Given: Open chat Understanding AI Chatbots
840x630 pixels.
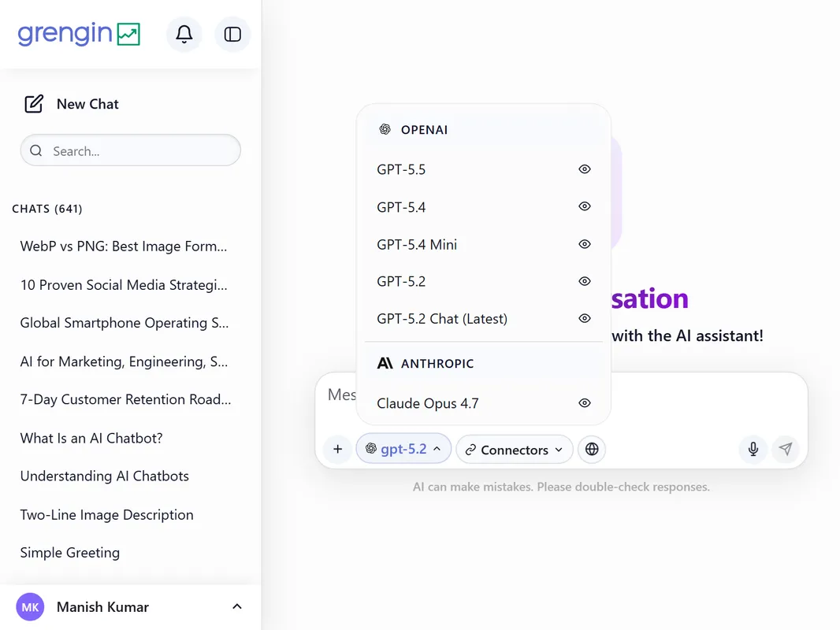Looking at the screenshot, I should (x=105, y=476).
